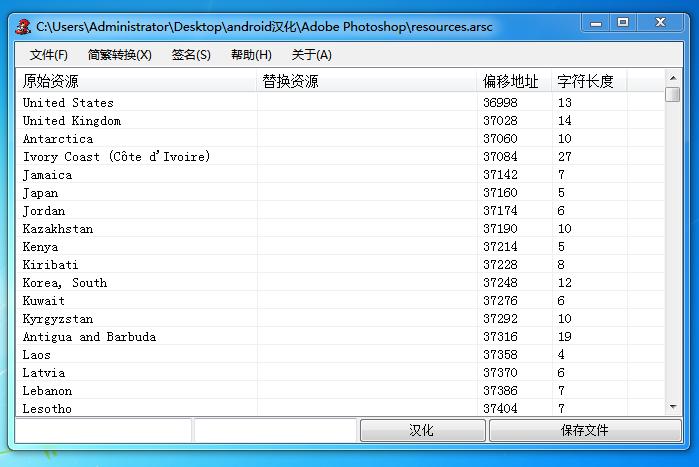Close the resources.arsc window
This screenshot has height=467, width=699.
(660, 23)
